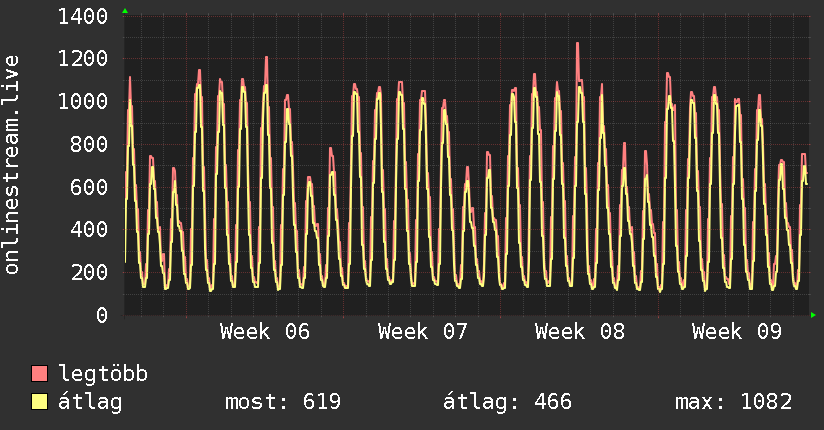Click the 1400 y-axis label
Viewport: 824px width, 430px height.
83,17
